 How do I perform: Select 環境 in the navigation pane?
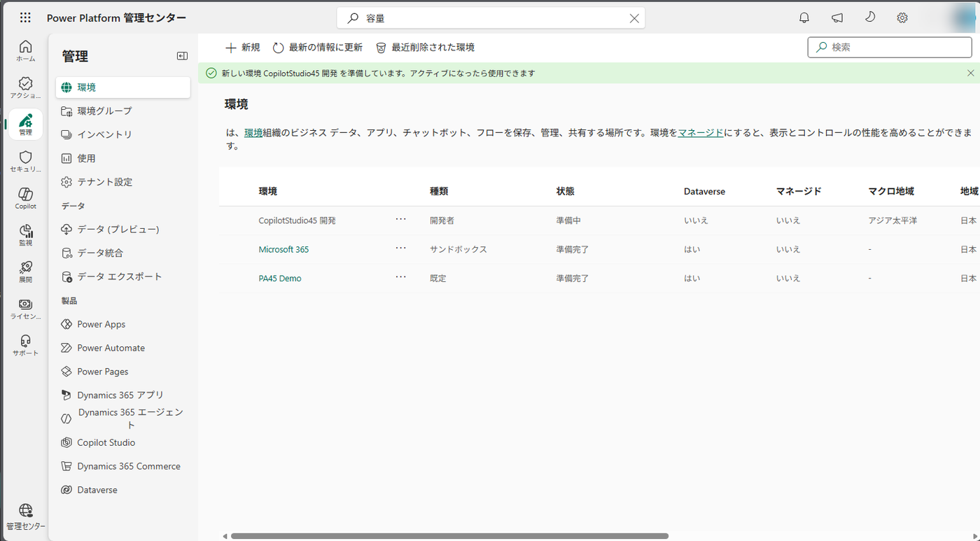coord(123,87)
